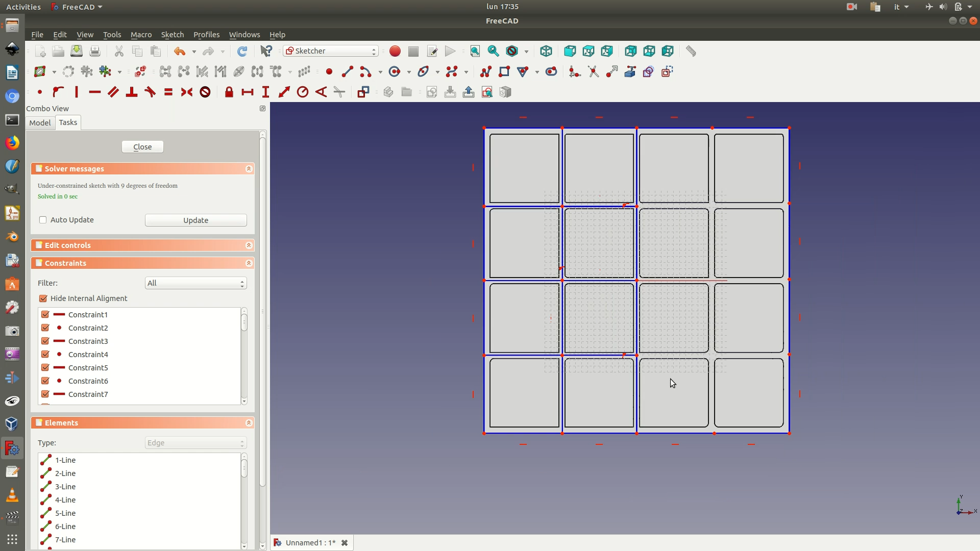Open the Elements Type Edge dropdown

point(196,443)
